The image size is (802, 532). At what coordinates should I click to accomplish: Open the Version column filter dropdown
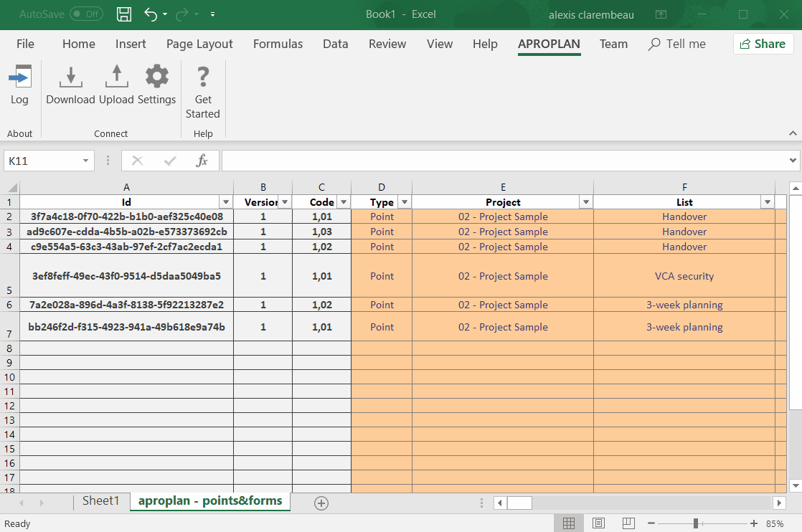(x=285, y=202)
